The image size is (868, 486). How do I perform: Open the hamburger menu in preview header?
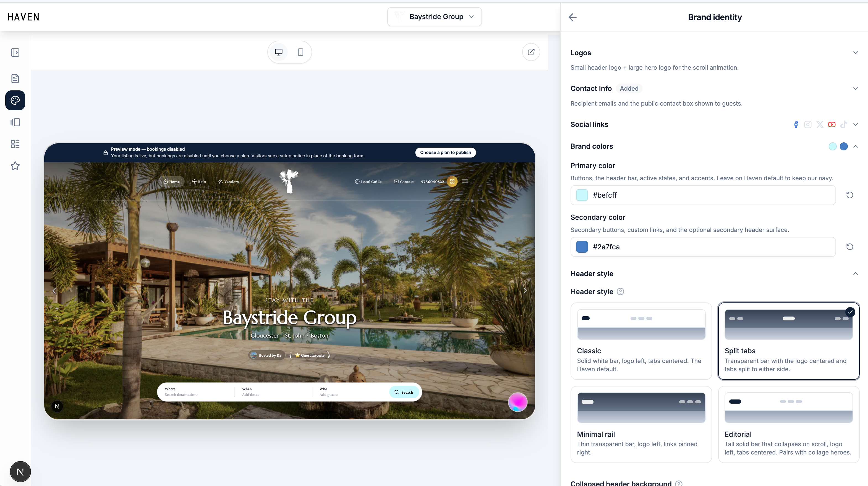(465, 181)
